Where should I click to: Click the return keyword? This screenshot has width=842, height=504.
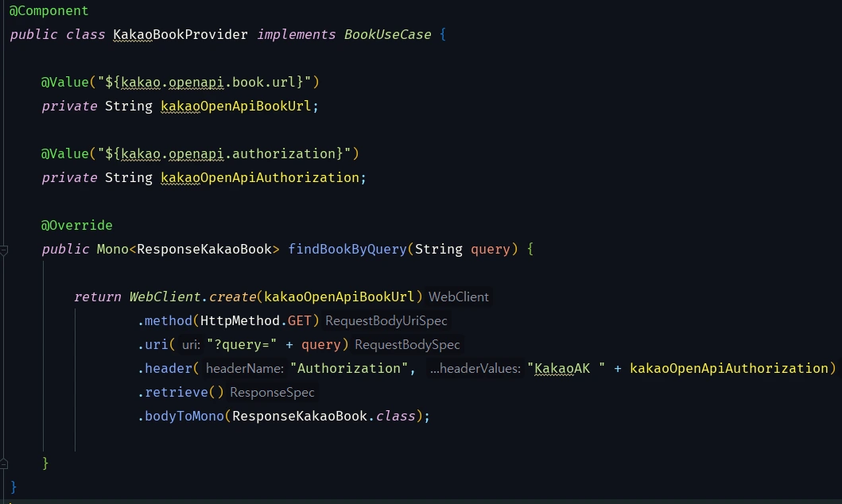tap(97, 297)
